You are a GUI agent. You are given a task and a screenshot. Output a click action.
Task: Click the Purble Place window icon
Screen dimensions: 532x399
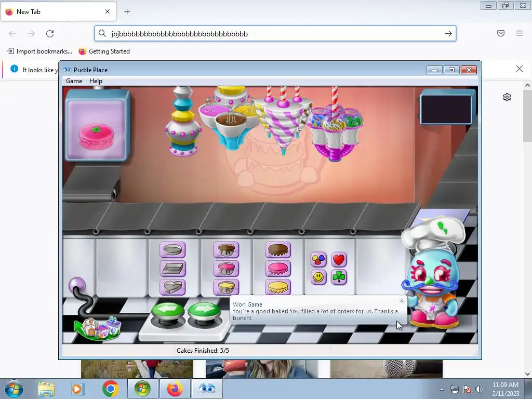(x=68, y=70)
